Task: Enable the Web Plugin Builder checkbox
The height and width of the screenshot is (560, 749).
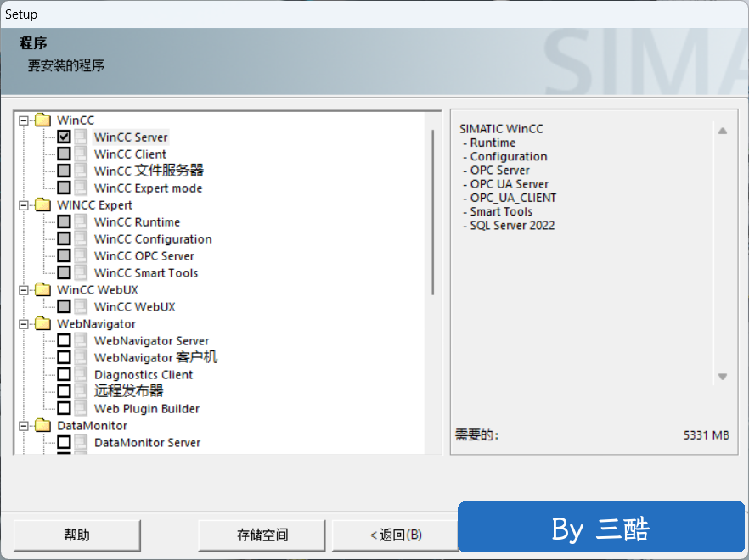Action: tap(64, 408)
